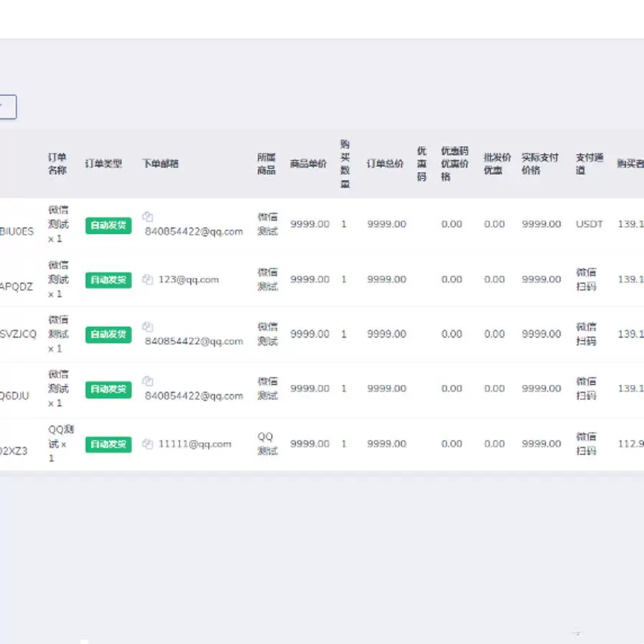Click the 自动发货 tag in the QQ测试 row
Screen dimensions: 644x644
108,444
